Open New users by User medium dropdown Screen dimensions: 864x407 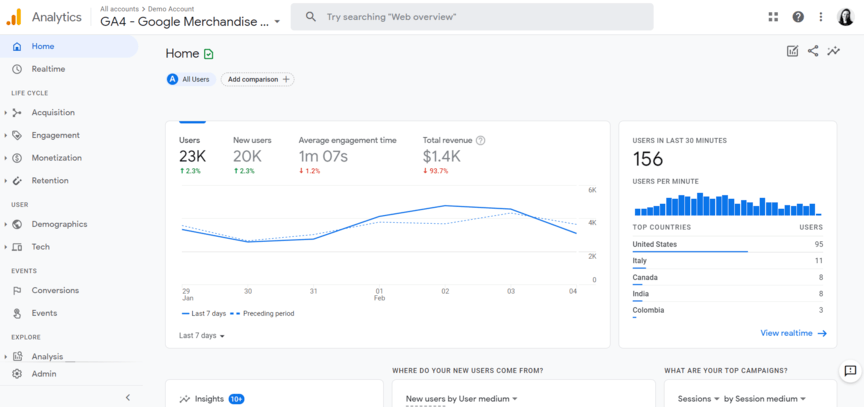click(462, 399)
